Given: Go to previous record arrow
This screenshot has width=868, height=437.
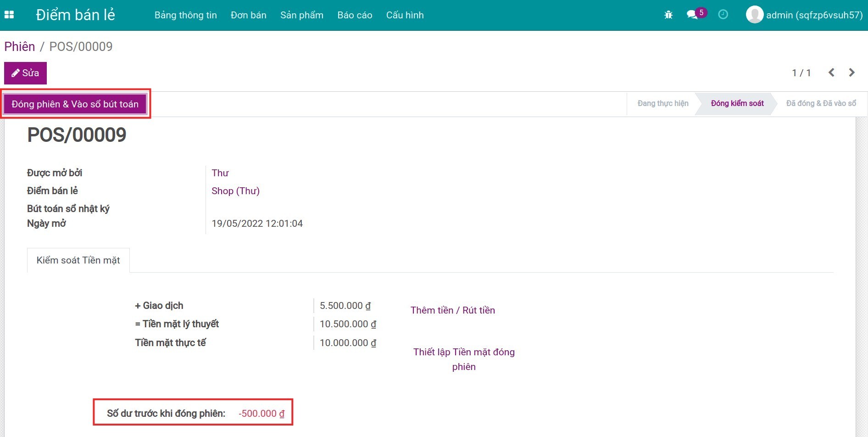Looking at the screenshot, I should (x=831, y=73).
